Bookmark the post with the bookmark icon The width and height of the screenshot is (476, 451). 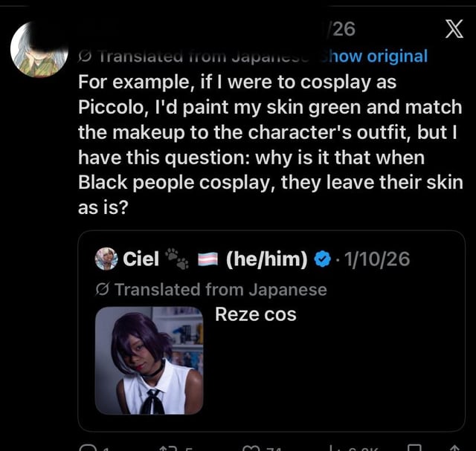(x=415, y=447)
